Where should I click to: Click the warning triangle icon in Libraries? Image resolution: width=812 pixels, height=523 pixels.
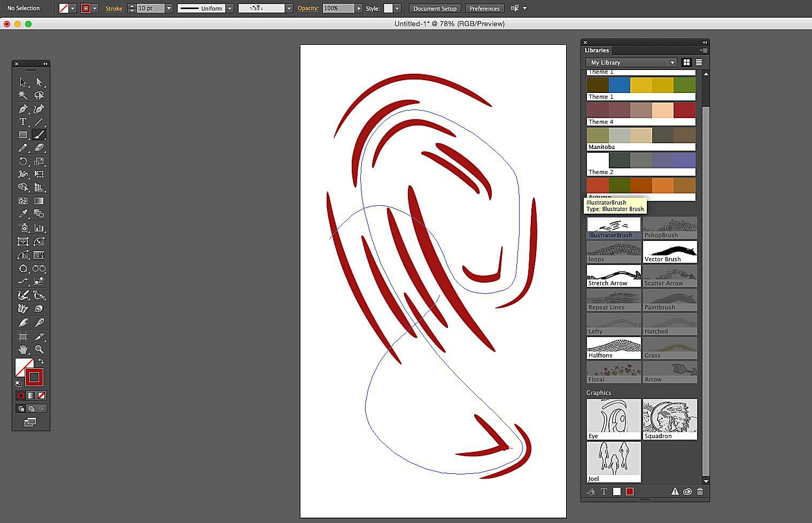tap(675, 491)
